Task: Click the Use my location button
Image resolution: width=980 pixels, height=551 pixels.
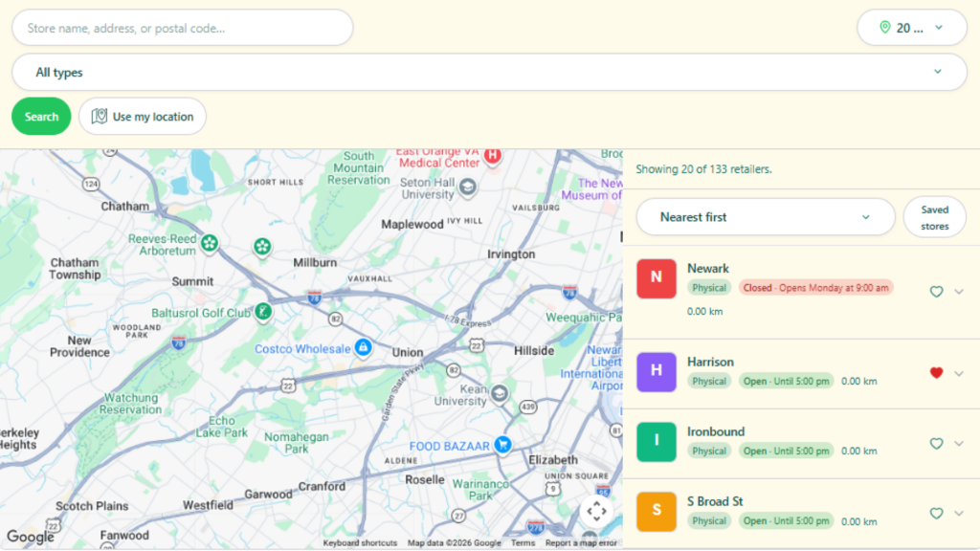Action: [x=143, y=116]
